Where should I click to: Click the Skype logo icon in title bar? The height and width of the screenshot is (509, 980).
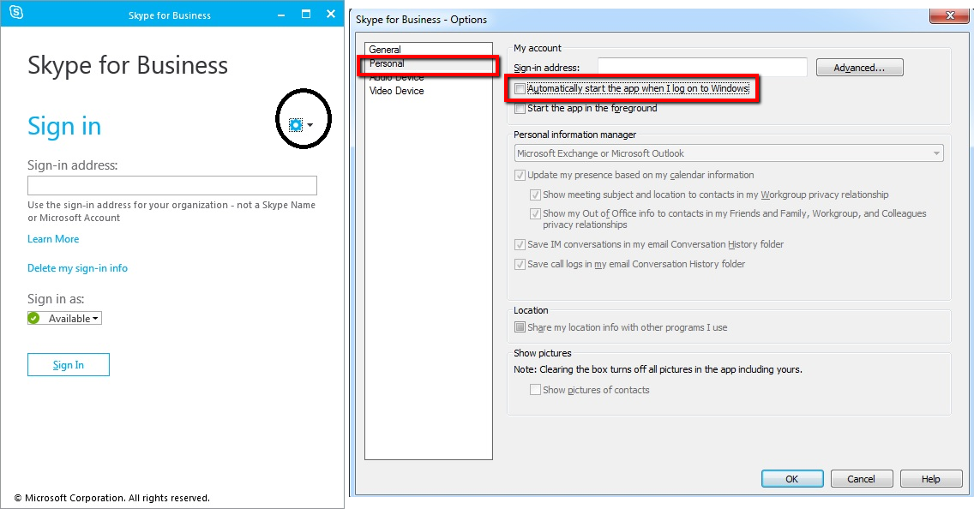16,13
